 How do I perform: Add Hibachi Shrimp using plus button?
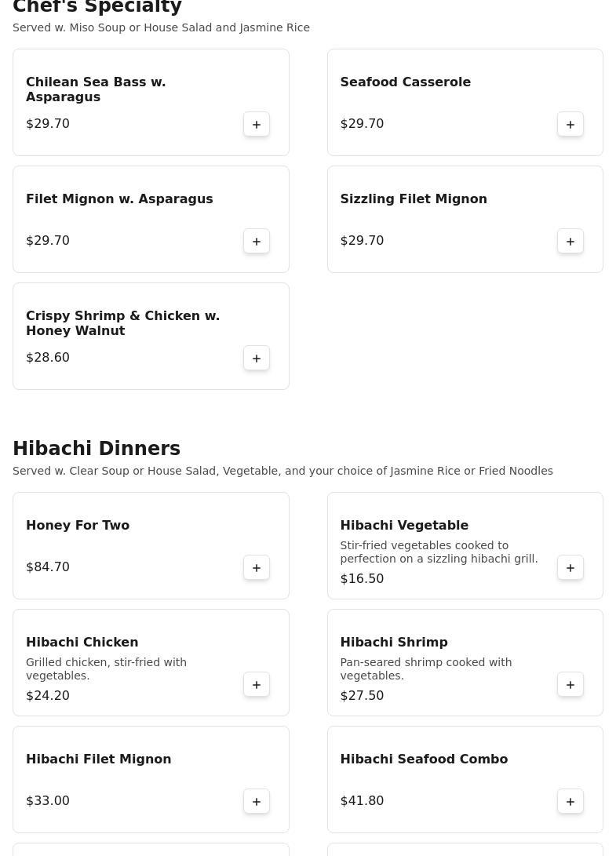coord(570,685)
